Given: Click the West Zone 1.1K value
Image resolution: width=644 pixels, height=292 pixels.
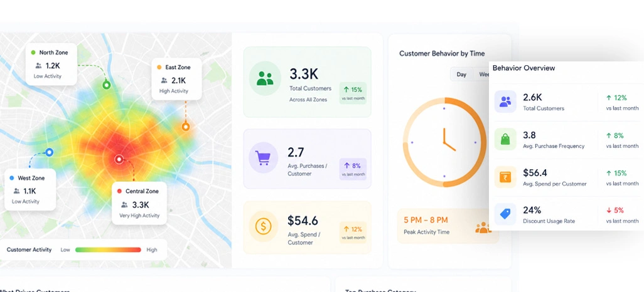Looking at the screenshot, I should 30,191.
